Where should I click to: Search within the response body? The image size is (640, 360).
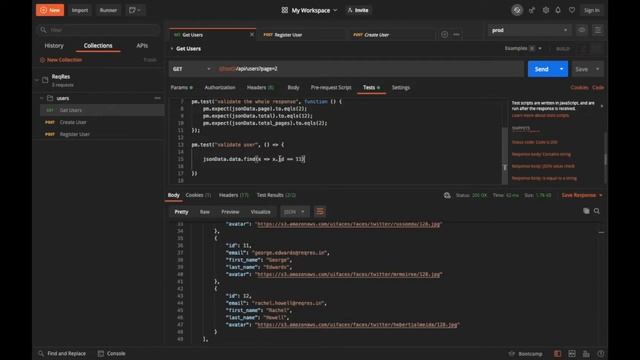click(597, 211)
